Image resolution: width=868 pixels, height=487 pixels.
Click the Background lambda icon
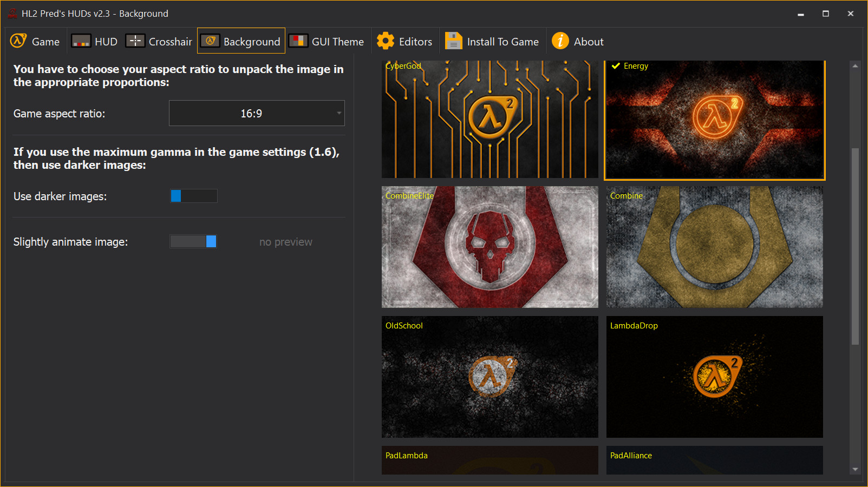tap(210, 41)
